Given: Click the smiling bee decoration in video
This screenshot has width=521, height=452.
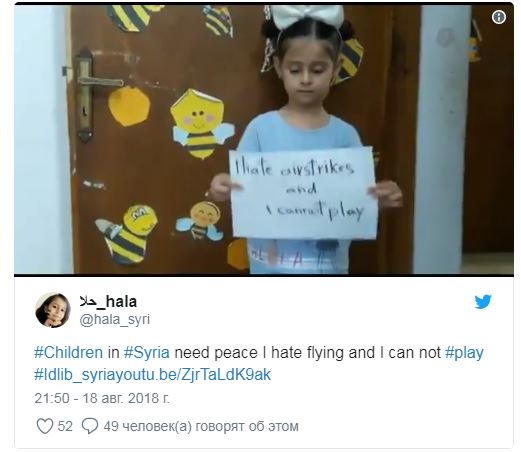Looking at the screenshot, I should point(200,124).
